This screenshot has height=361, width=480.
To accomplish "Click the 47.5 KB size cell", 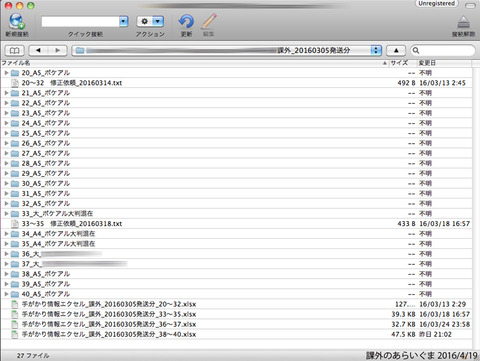I will pos(403,334).
